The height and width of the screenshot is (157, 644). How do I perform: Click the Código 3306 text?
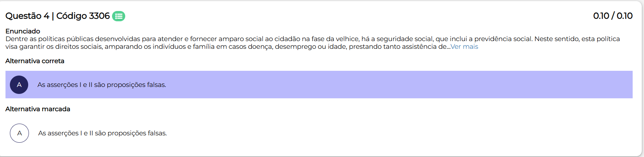click(83, 16)
